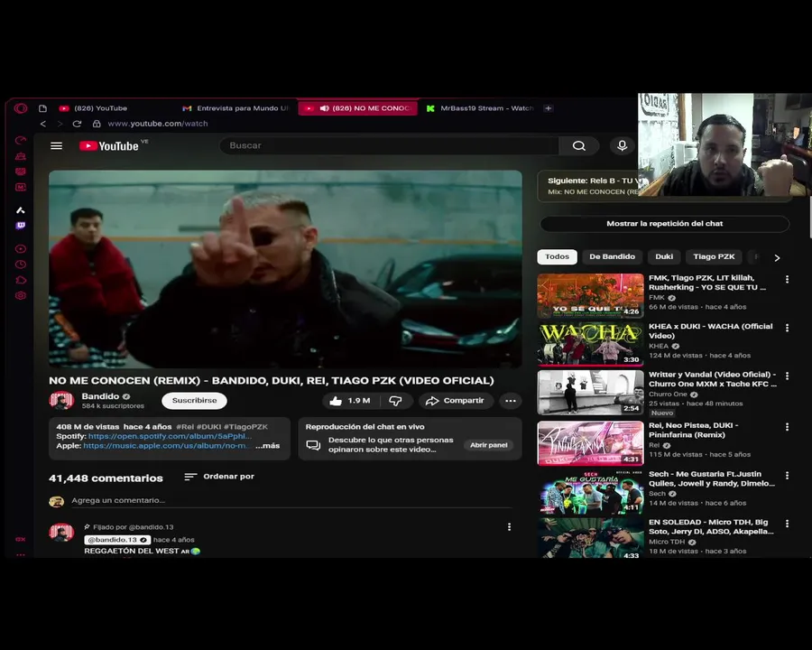The width and height of the screenshot is (812, 650).
Task: Open the Bandido channel avatar
Action: (61, 401)
